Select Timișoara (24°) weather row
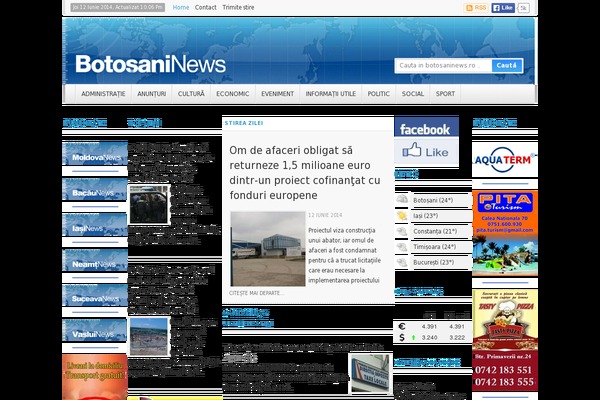Image resolution: width=600 pixels, height=400 pixels. pyautogui.click(x=441, y=247)
